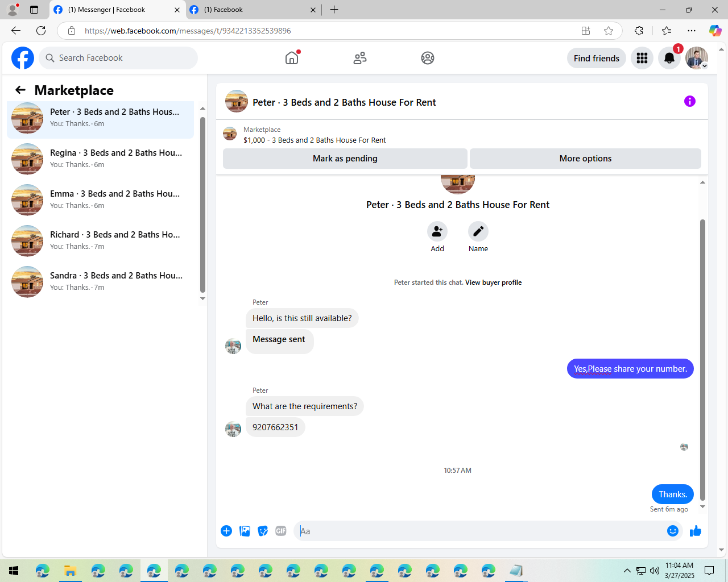This screenshot has width=728, height=582.
Task: Open Richard's conversation in the list
Action: pos(100,241)
